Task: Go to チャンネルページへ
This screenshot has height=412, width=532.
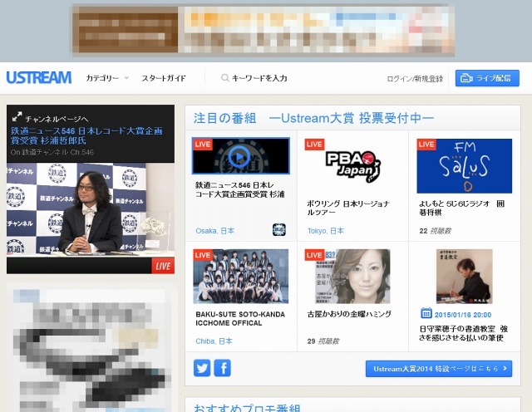Action: tap(57, 119)
